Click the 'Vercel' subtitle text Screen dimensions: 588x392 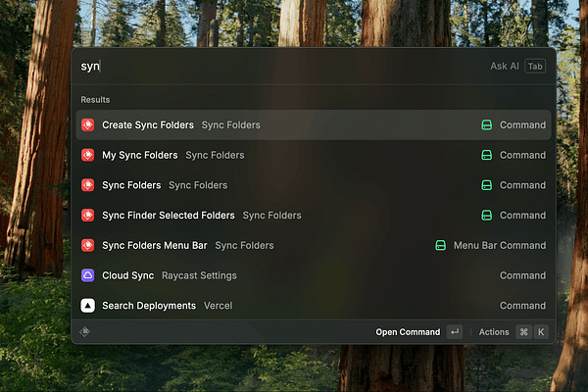click(218, 306)
